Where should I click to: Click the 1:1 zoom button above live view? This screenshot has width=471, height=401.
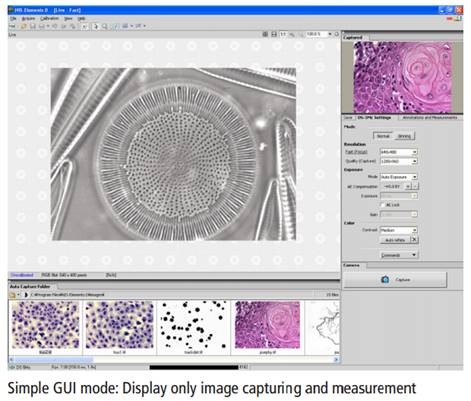click(x=283, y=34)
